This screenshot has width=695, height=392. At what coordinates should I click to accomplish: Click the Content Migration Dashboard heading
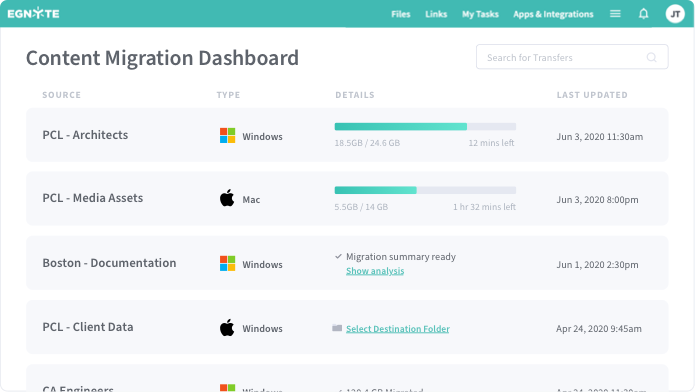coord(163,58)
